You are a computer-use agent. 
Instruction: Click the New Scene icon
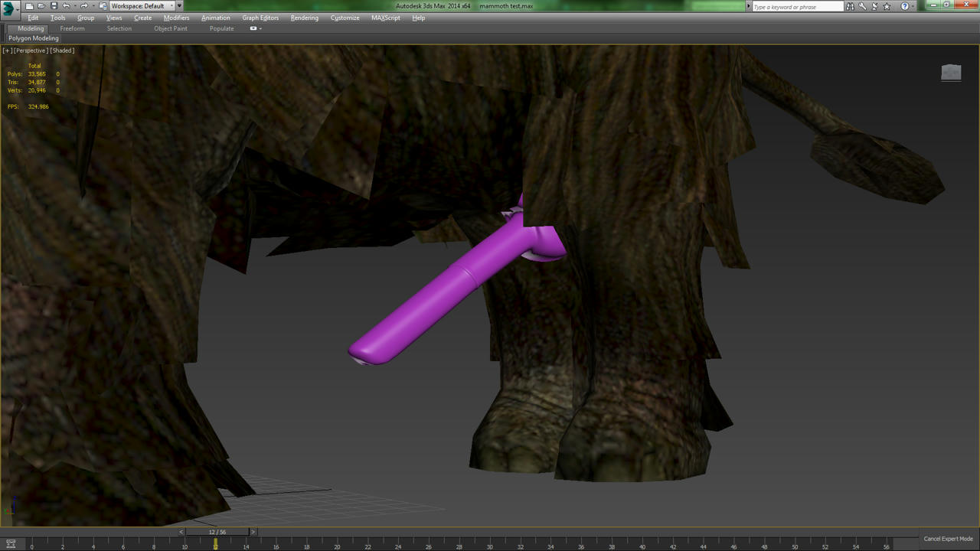(x=29, y=6)
